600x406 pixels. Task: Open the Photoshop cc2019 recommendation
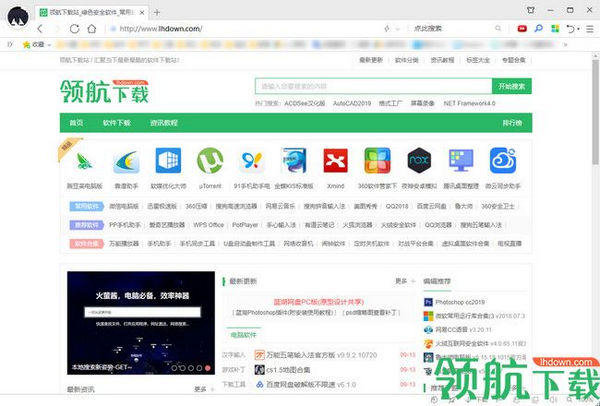coord(460,302)
